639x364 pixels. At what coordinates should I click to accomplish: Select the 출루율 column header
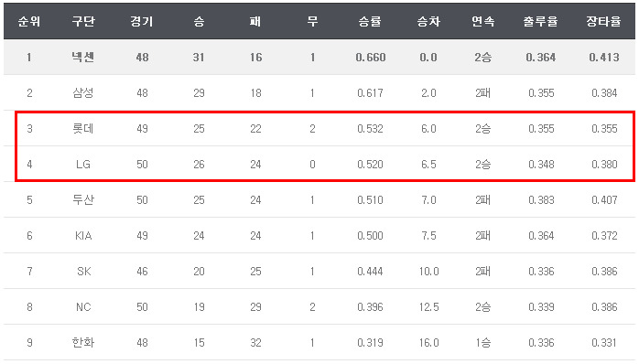click(x=541, y=21)
